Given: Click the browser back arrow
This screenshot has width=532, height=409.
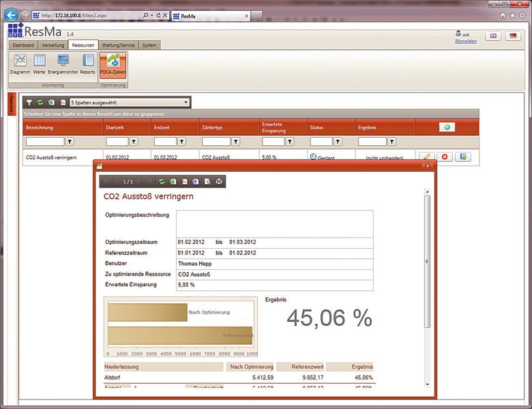Looking at the screenshot, I should coord(11,15).
